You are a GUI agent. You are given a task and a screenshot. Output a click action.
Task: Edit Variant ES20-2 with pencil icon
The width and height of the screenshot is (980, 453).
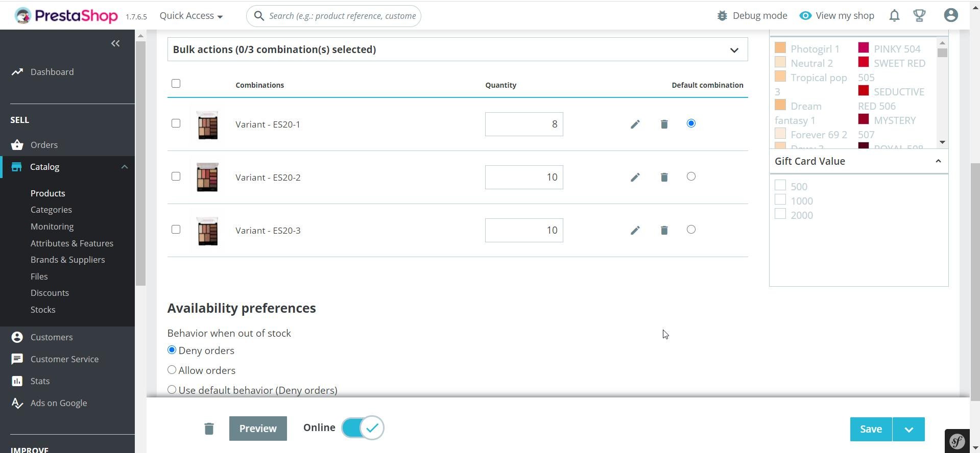635,178
